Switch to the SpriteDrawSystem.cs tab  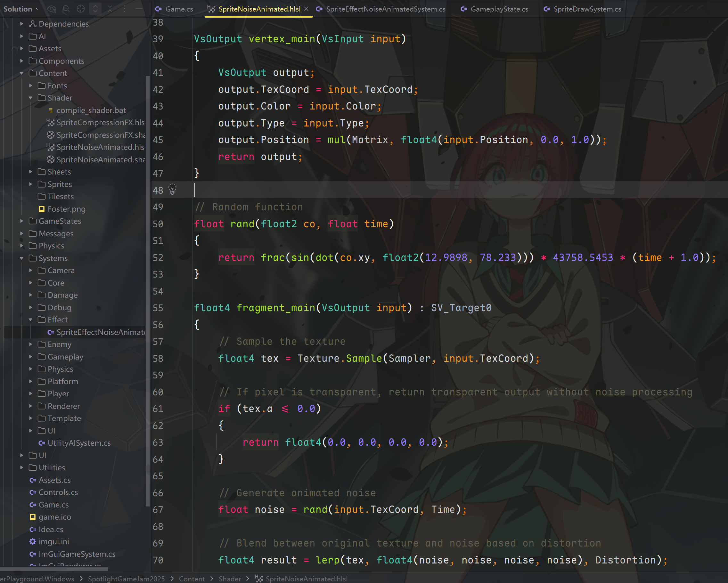(587, 9)
